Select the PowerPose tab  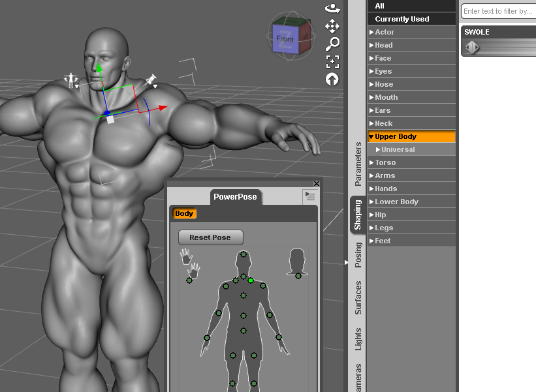235,197
